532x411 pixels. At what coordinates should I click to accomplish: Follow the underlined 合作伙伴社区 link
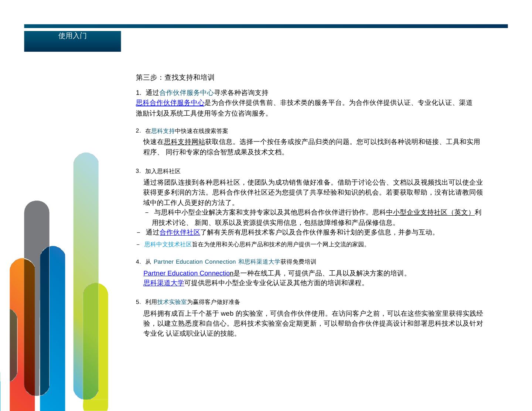tap(180, 232)
